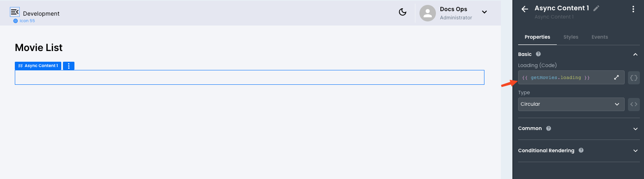This screenshot has height=179, width=644.
Task: Click the Docs Ops user avatar
Action: click(x=428, y=13)
